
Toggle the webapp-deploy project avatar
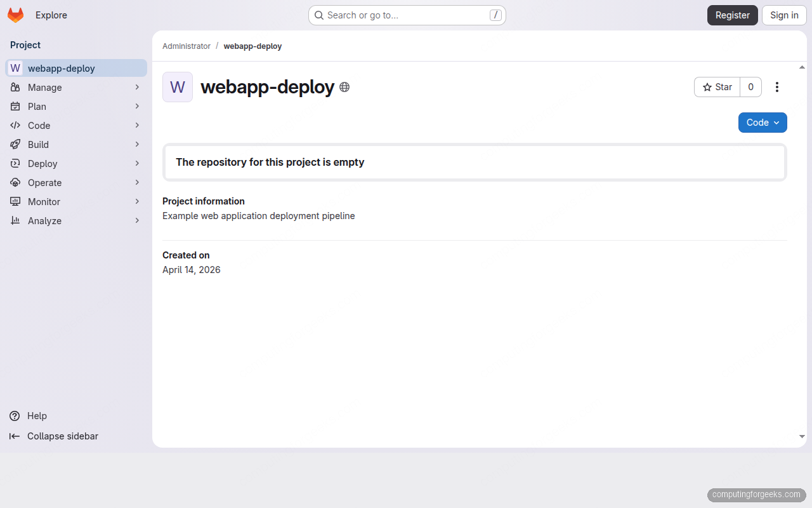pos(177,87)
